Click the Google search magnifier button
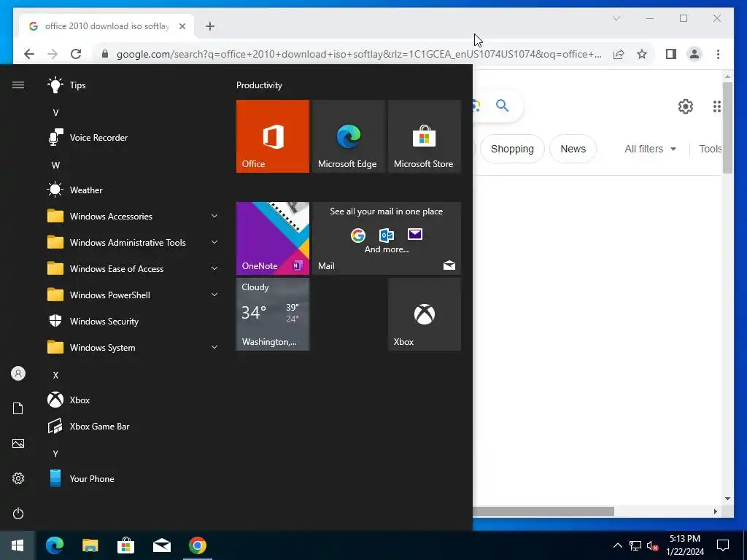 coord(502,105)
